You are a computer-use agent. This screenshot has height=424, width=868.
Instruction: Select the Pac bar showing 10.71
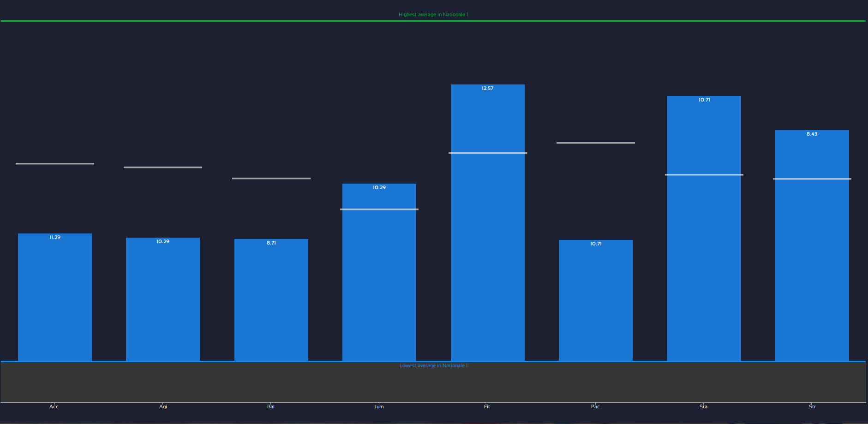click(x=596, y=300)
